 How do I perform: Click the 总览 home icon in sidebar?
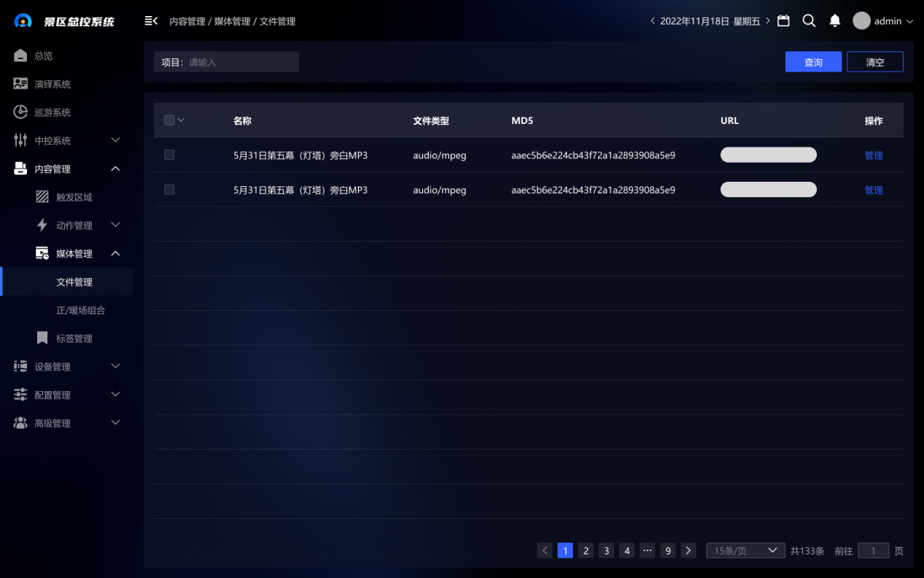(20, 56)
